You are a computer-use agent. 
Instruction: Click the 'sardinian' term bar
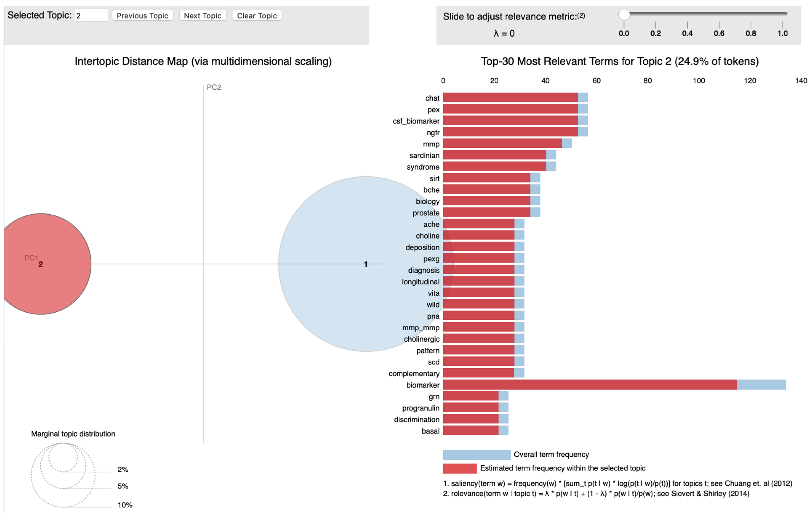(x=499, y=155)
